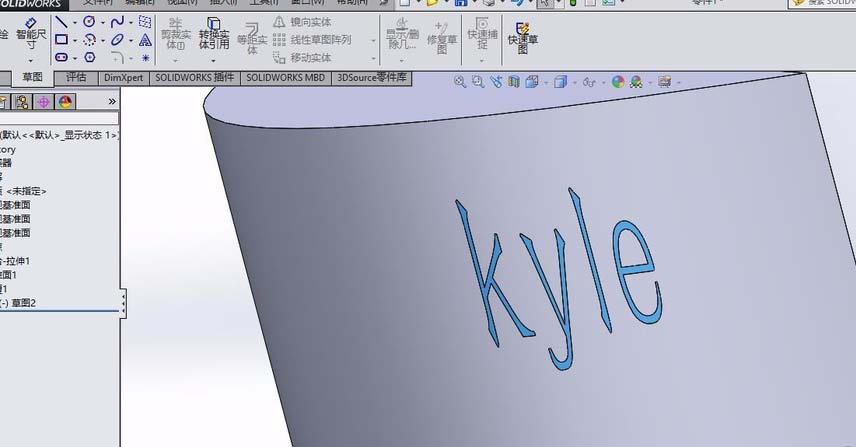The width and height of the screenshot is (856, 447).
Task: Click the Sketch Fillet tool icon
Action: point(117,57)
